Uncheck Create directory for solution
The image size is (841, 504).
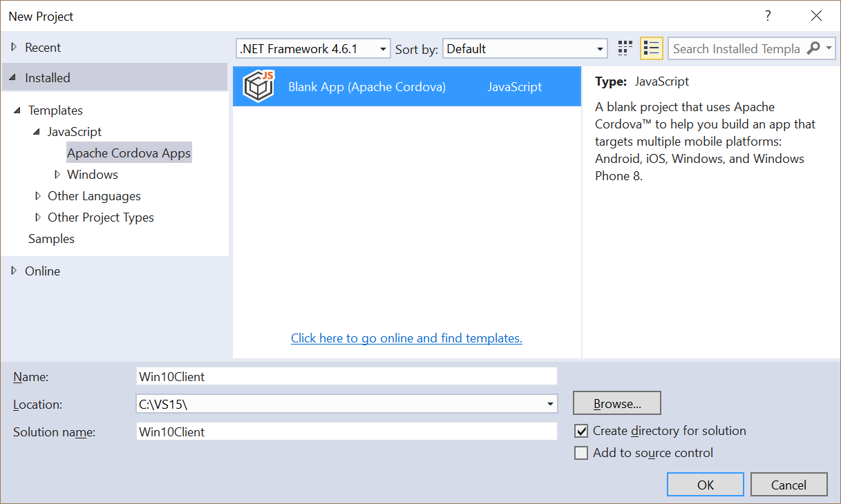581,430
